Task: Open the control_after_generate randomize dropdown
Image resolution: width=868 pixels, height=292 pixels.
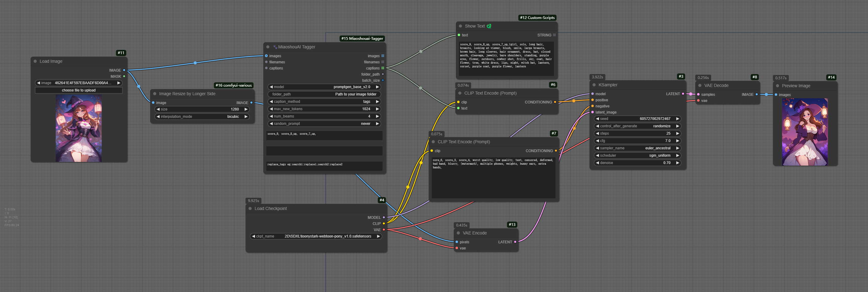Action: (637, 126)
